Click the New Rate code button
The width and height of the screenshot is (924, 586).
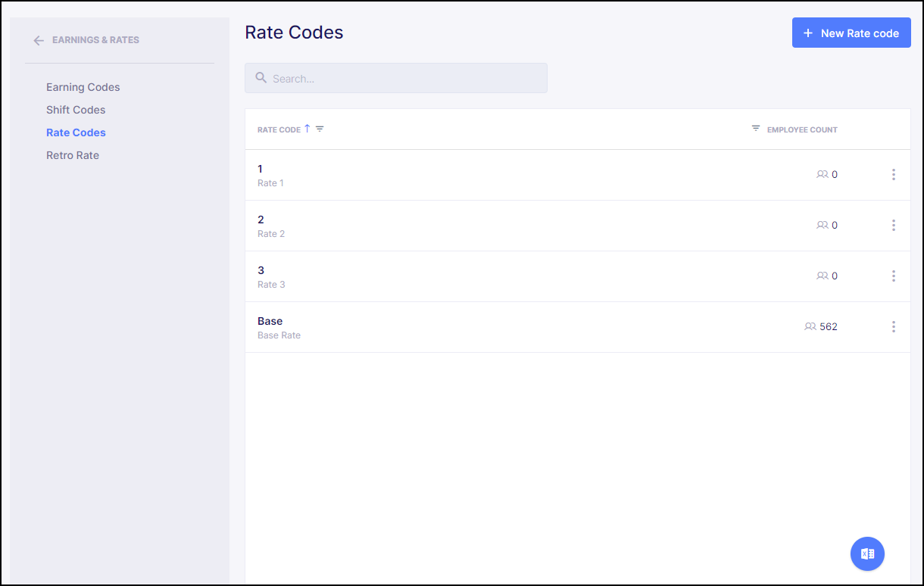pyautogui.click(x=851, y=33)
